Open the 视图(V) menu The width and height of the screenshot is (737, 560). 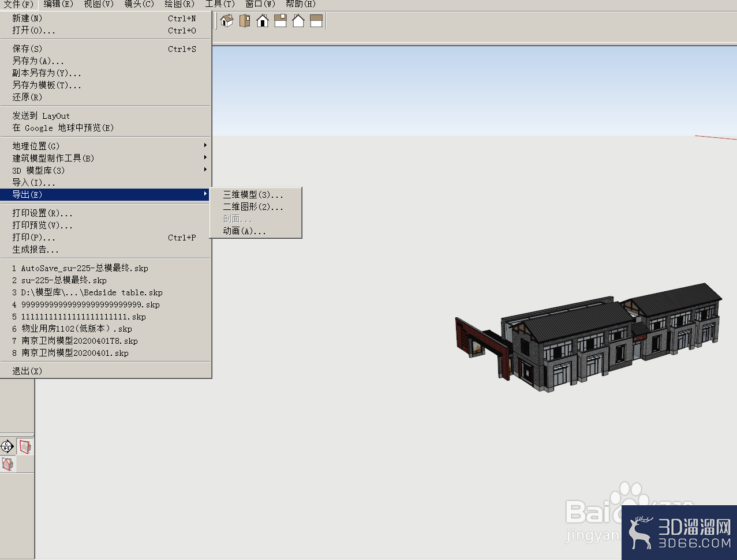tap(99, 4)
